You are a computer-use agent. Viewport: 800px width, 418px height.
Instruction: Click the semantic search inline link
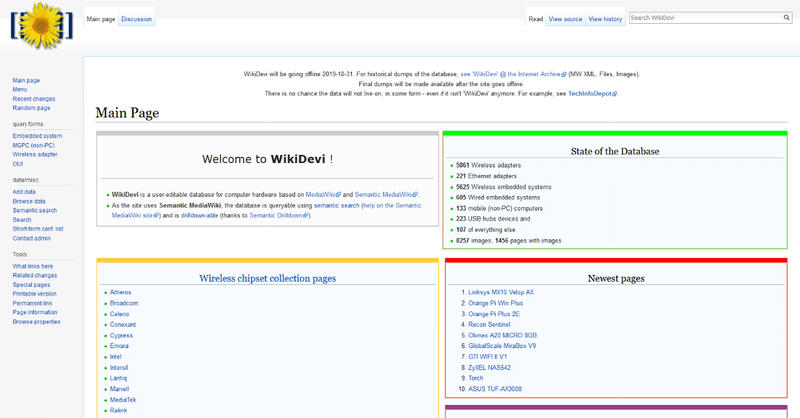[336, 206]
